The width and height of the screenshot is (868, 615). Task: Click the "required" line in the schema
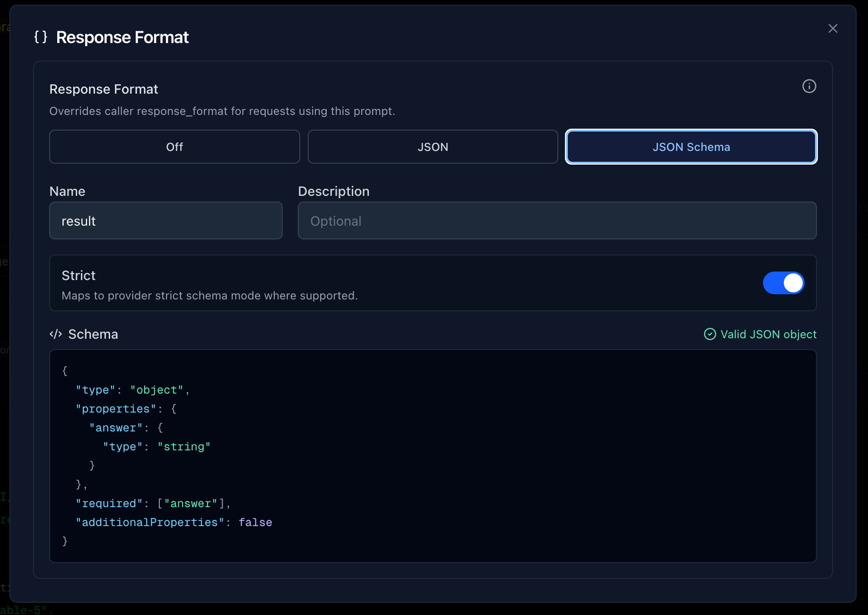tap(153, 503)
